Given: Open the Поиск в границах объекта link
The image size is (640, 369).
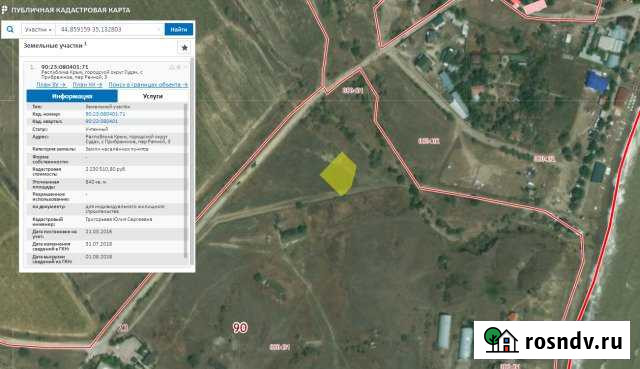Looking at the screenshot, I should coord(148,84).
